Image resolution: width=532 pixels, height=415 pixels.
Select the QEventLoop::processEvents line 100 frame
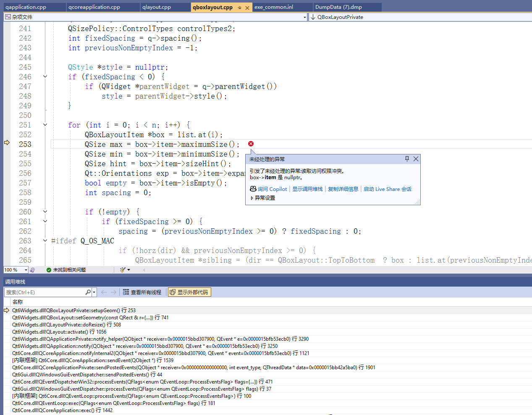pos(132,396)
